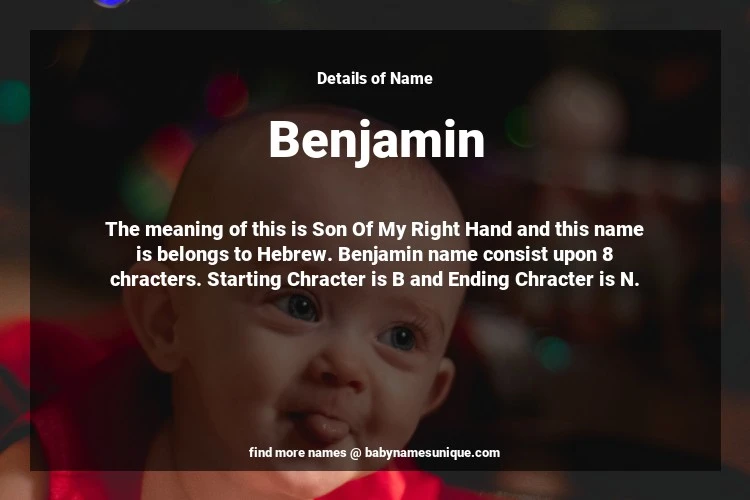Select the large "Benjamin" title text

pyautogui.click(x=377, y=140)
